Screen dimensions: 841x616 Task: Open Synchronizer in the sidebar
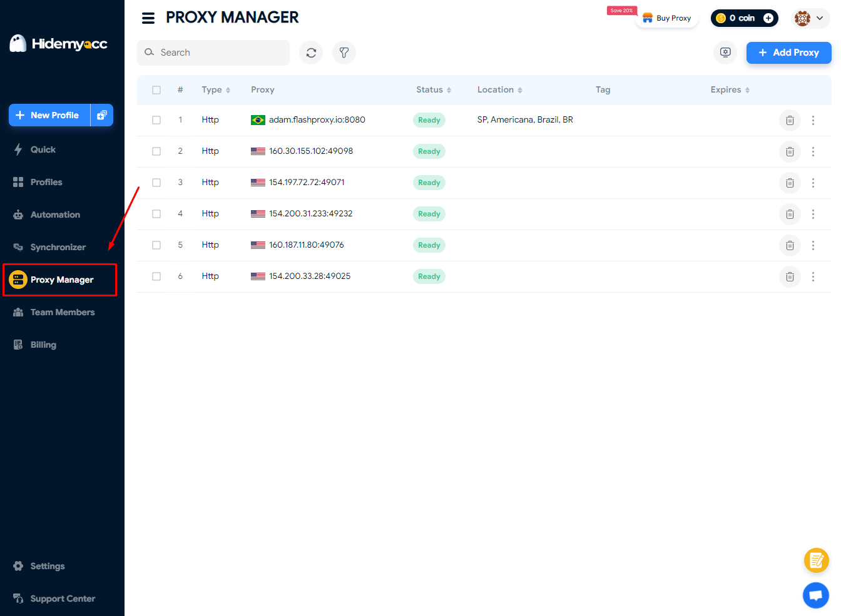point(49,247)
